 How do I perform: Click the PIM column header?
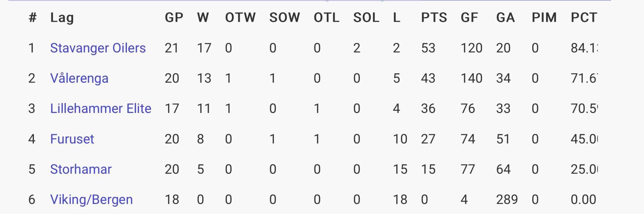544,18
